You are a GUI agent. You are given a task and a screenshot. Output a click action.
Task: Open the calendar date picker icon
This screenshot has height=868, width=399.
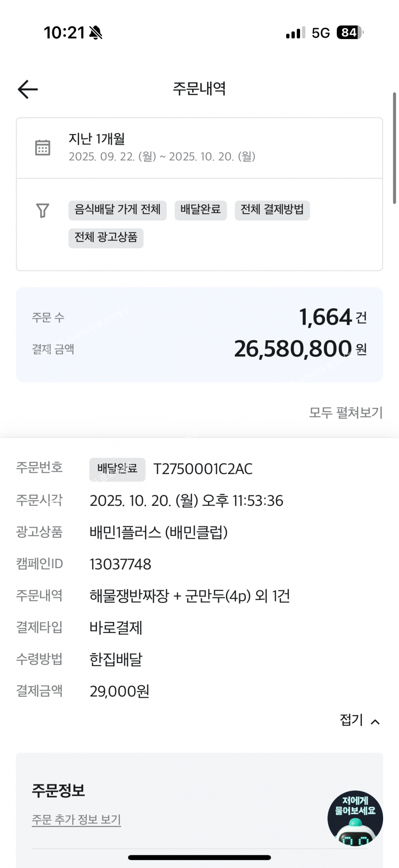pyautogui.click(x=43, y=148)
